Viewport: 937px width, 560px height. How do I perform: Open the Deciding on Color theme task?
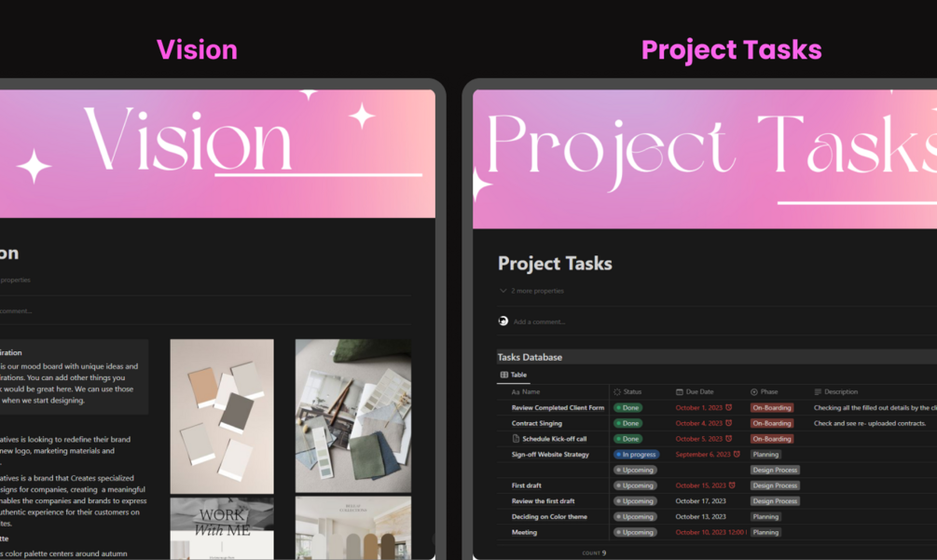(x=549, y=516)
